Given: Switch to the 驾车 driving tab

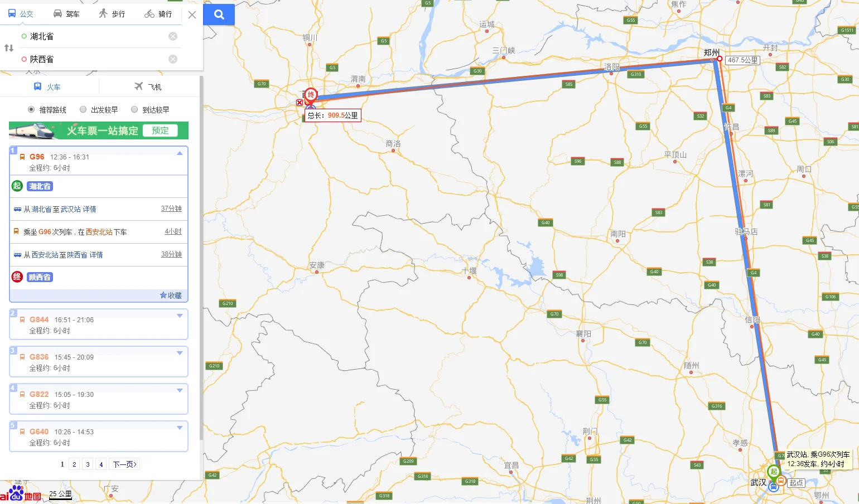Looking at the screenshot, I should 66,14.
